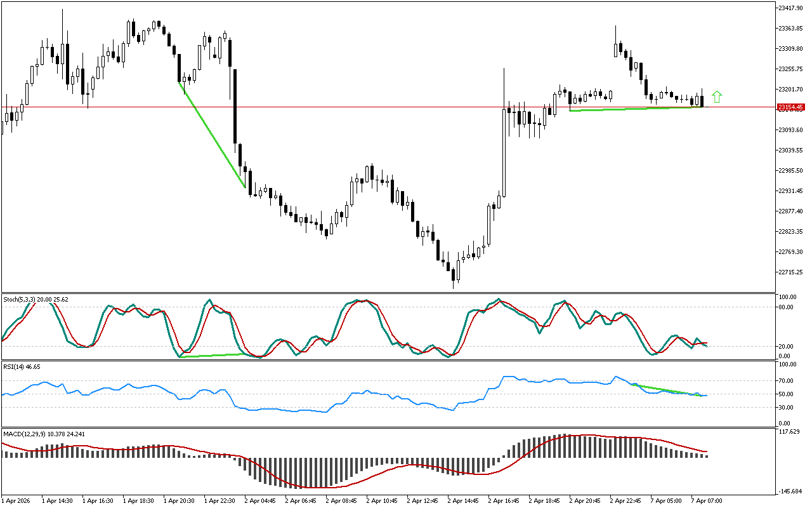Screen dimensions: 812x508
Task: Click the green up arrow signal icon
Action: 717,97
